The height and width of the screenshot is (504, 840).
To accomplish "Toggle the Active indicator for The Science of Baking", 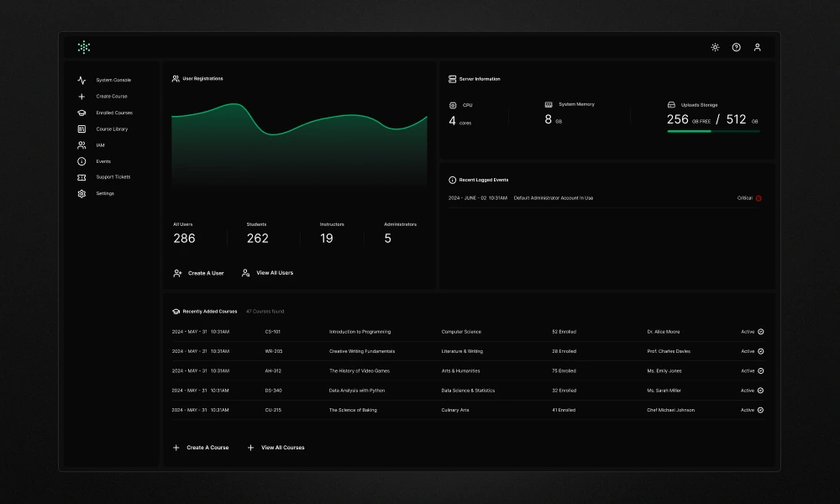I will pyautogui.click(x=759, y=410).
